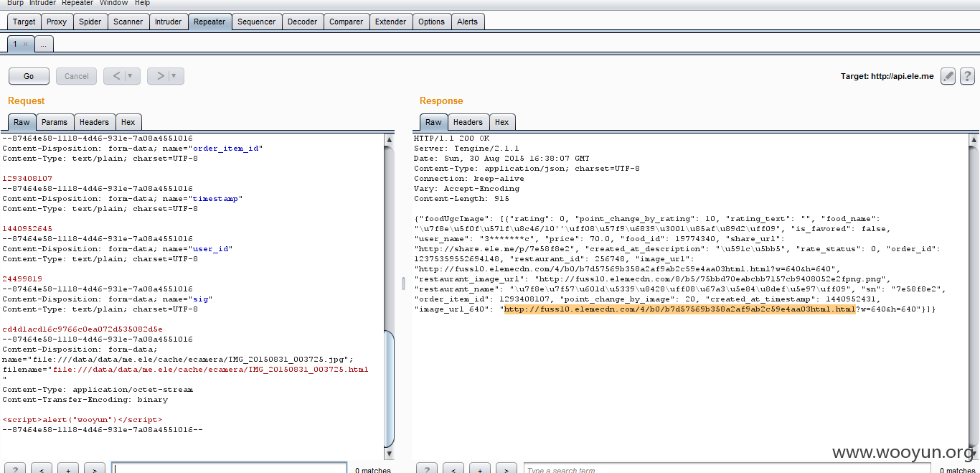
Task: Switch to the Decoder tab
Action: click(303, 22)
